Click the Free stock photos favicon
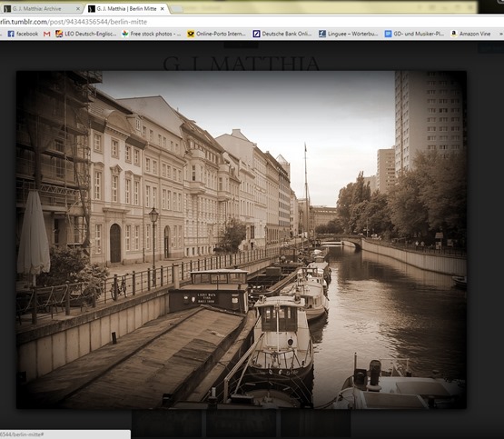 (x=125, y=34)
